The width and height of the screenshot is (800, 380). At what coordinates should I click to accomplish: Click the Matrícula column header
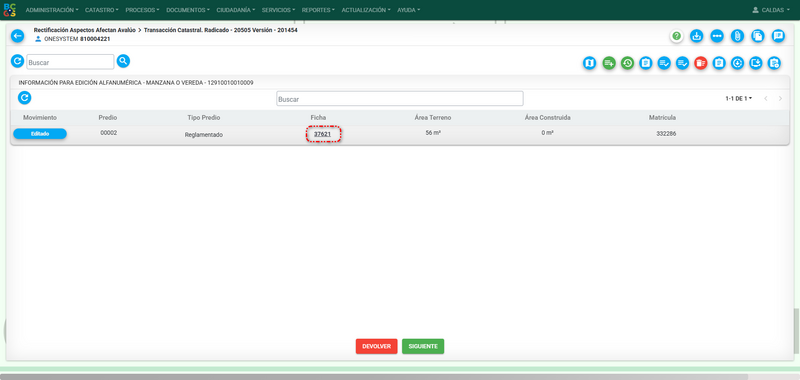tap(662, 118)
